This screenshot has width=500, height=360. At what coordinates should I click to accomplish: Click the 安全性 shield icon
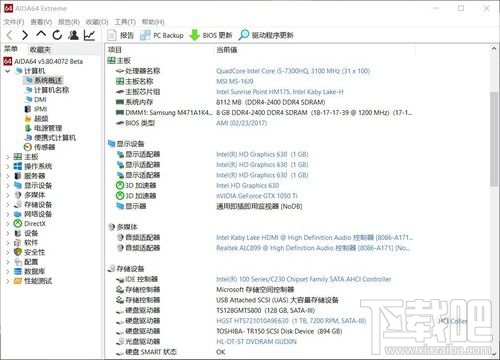click(18, 252)
